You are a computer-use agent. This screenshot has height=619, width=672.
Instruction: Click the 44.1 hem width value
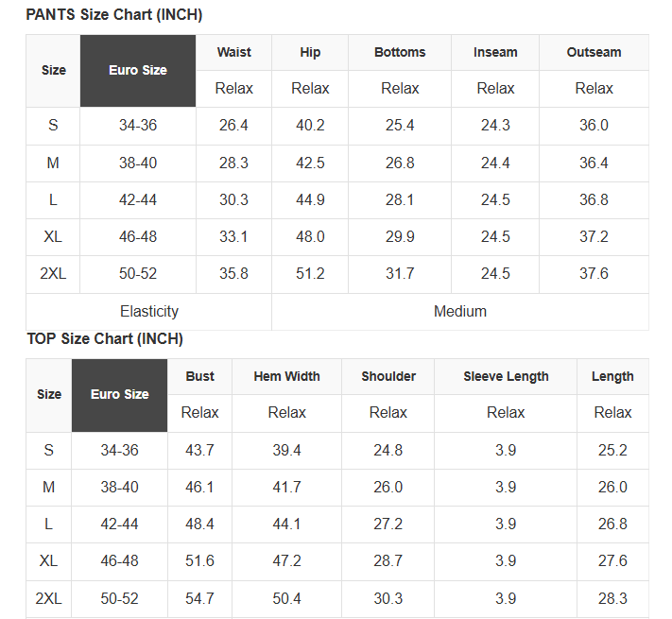pos(286,524)
